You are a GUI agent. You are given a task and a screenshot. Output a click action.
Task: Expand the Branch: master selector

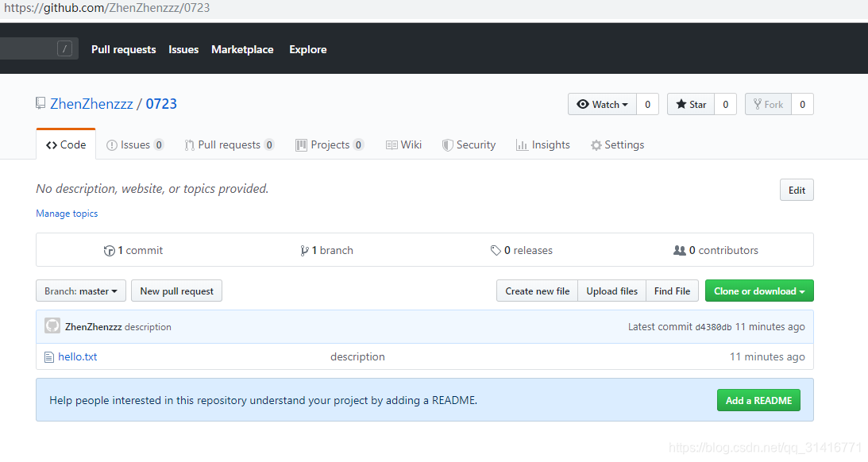(x=81, y=291)
